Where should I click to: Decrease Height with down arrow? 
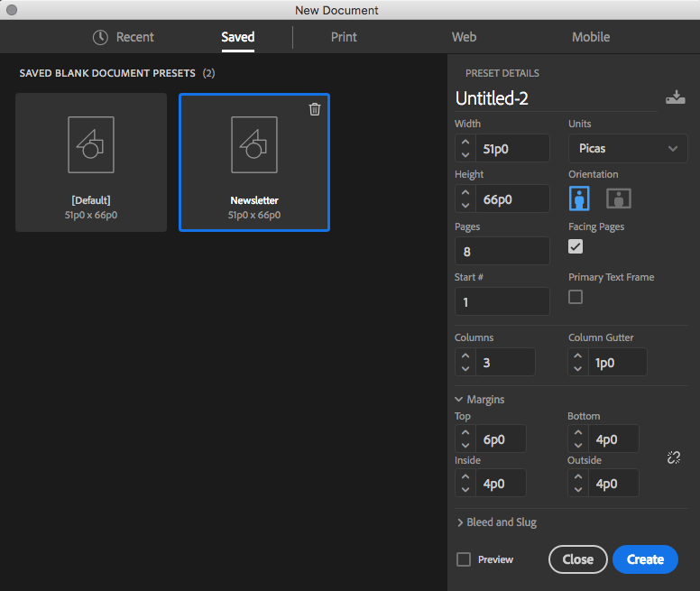point(465,205)
